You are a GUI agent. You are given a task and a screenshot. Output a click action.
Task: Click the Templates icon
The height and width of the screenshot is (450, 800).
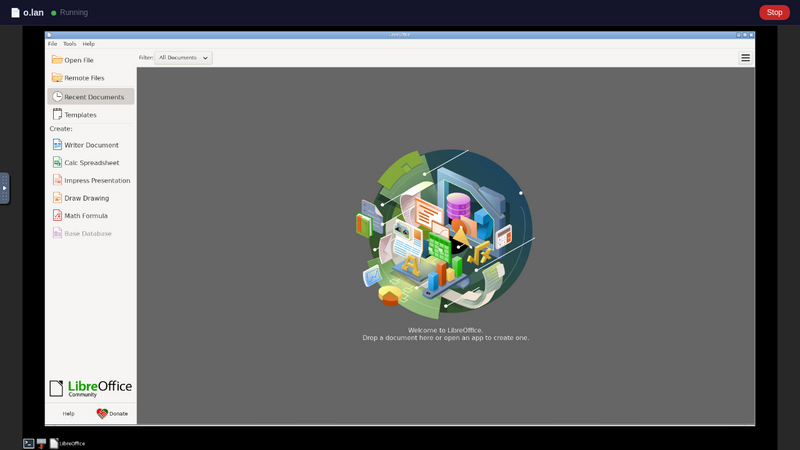click(57, 114)
